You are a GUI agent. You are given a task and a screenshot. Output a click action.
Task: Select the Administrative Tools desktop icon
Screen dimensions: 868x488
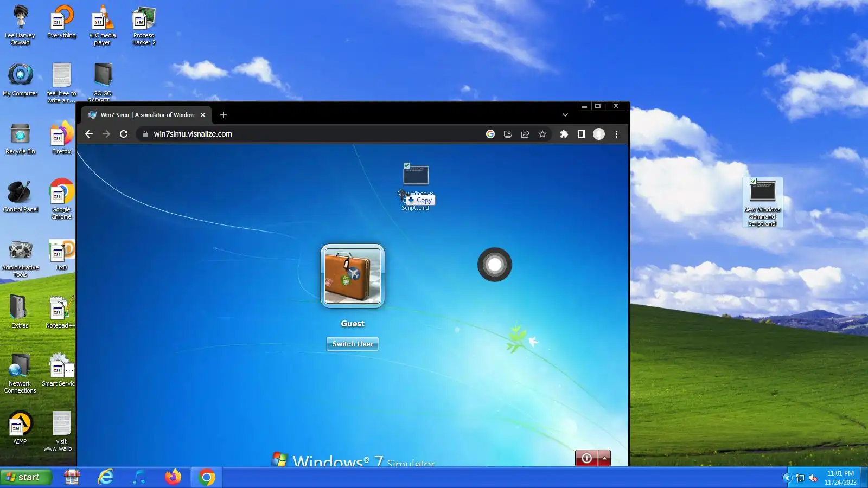coord(20,258)
